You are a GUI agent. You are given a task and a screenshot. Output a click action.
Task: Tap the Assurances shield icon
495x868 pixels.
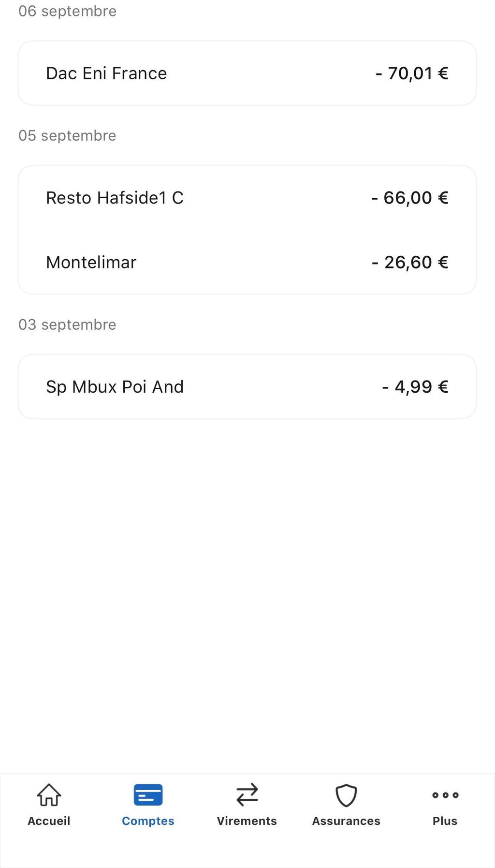(x=346, y=795)
